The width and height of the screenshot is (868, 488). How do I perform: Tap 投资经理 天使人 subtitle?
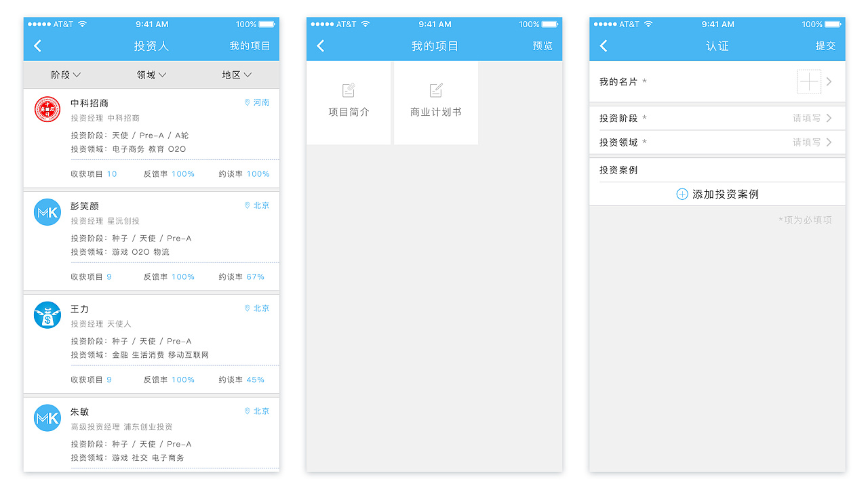[101, 324]
